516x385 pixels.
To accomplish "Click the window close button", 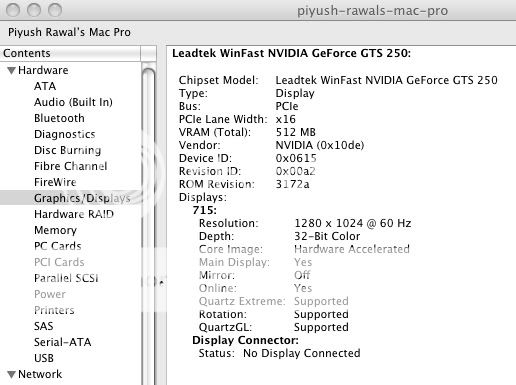I will pos(13,10).
